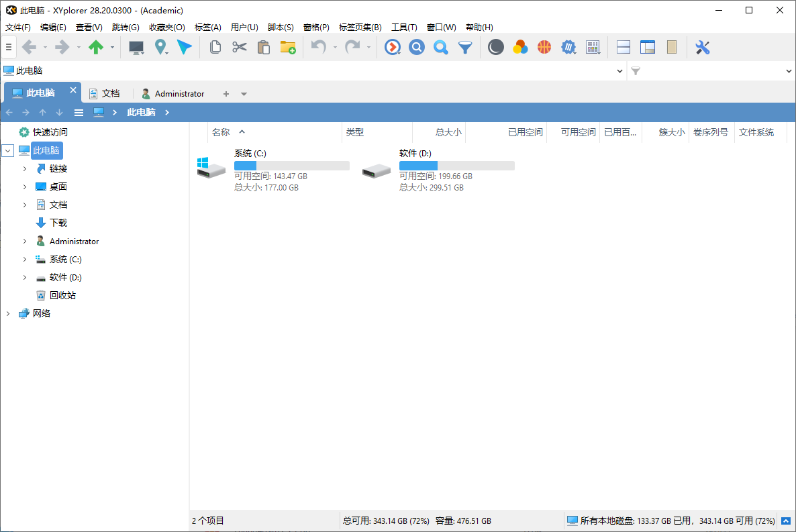Sort by clicking the 名称 column header
This screenshot has height=532, width=796.
pos(221,131)
